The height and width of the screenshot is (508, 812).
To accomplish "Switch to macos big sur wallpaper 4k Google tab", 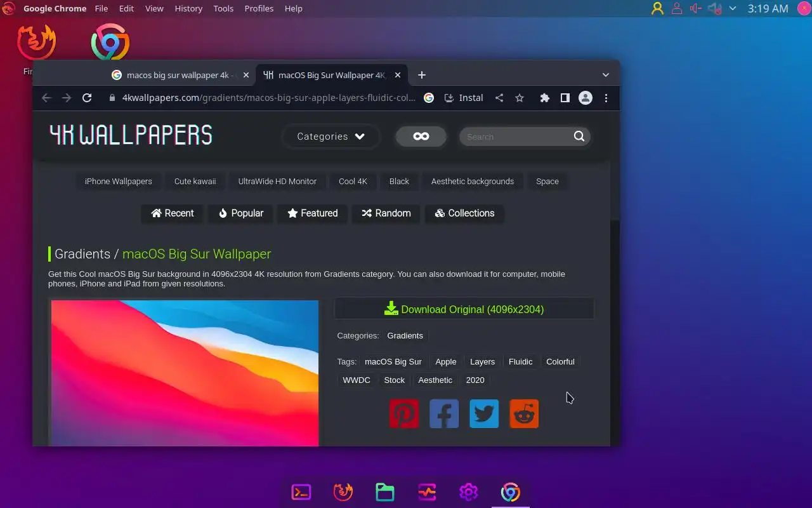I will [181, 75].
